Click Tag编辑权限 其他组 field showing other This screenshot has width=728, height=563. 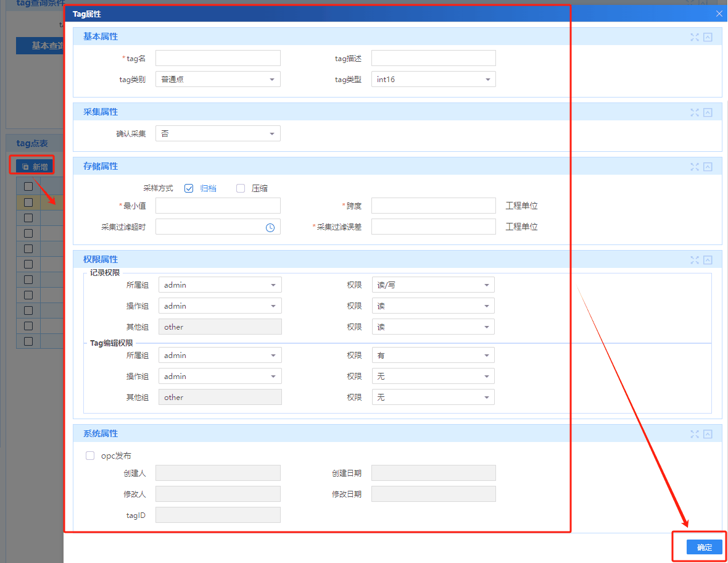[220, 397]
